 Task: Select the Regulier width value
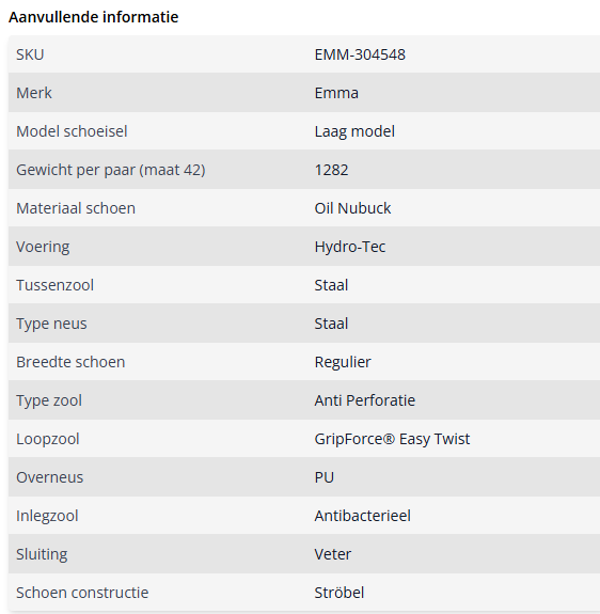(x=343, y=362)
